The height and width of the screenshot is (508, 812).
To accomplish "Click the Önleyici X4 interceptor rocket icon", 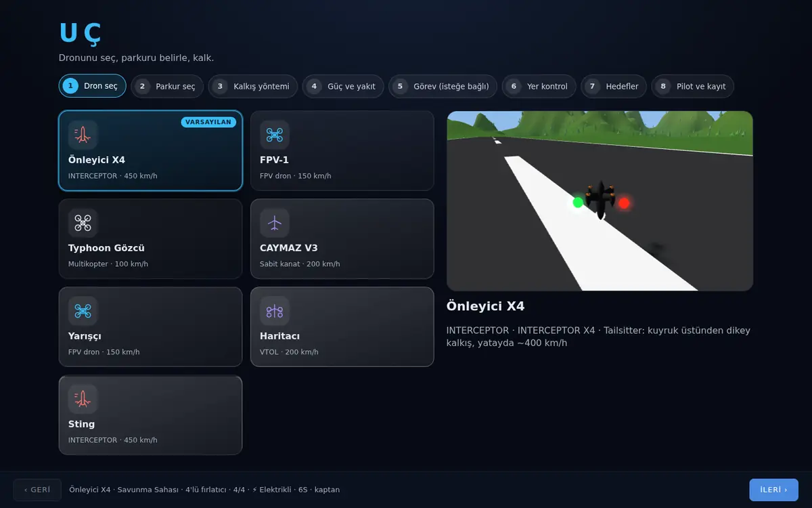I will [83, 135].
